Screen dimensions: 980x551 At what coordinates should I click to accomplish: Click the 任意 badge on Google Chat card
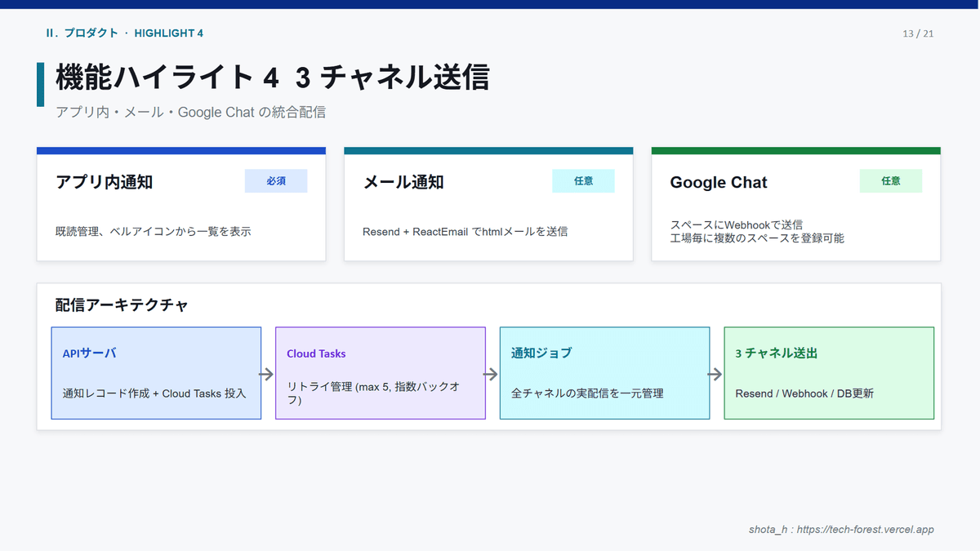[x=891, y=180]
